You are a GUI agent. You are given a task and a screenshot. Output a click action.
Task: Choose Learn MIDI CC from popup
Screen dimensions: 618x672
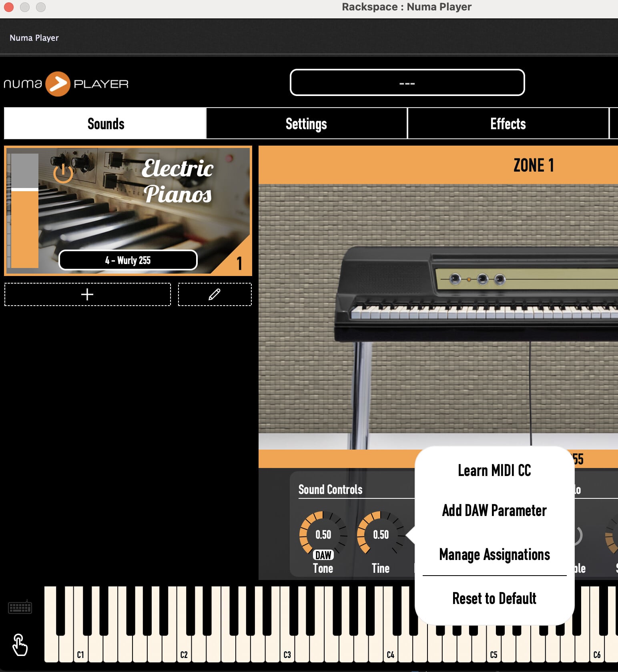[494, 471]
